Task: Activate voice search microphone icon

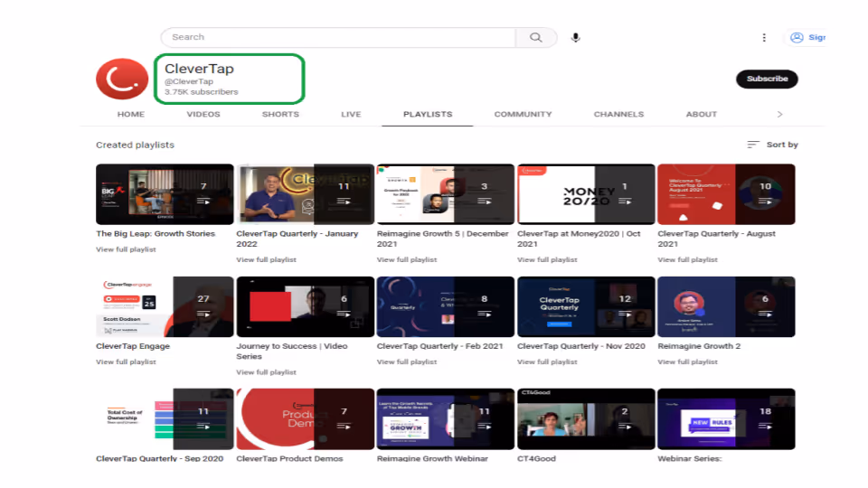Action: (576, 37)
